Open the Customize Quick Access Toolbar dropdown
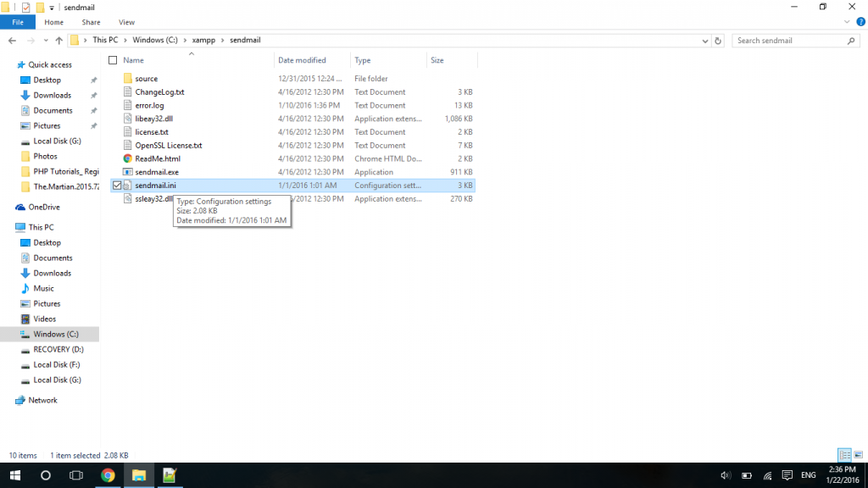The width and height of the screenshot is (868, 488). (x=52, y=8)
